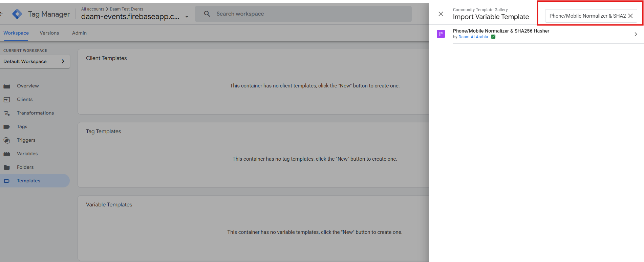
Task: Click the no variable templates message
Action: [315, 232]
